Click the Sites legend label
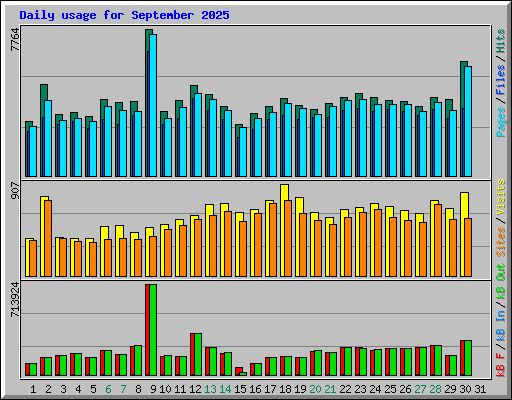 pos(501,242)
